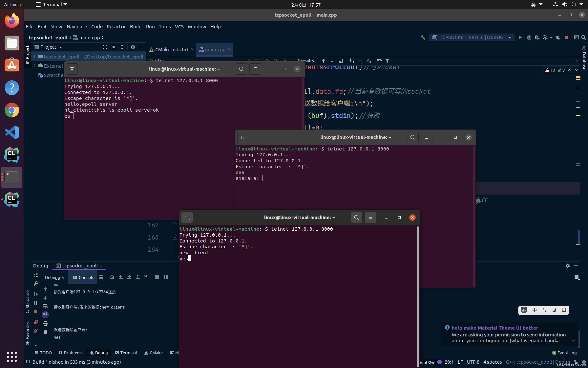Open the CMake tool window
588x368 pixels.
[x=153, y=353]
